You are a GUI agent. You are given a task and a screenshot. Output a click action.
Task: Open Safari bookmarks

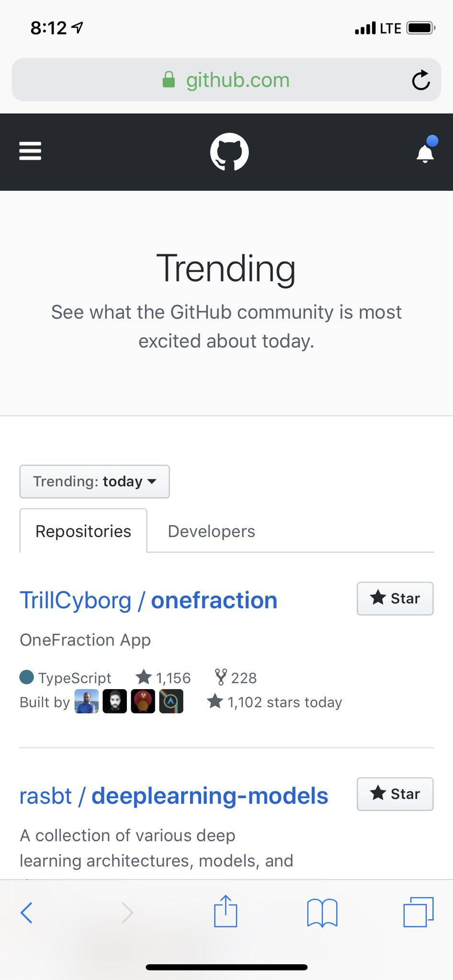pyautogui.click(x=322, y=912)
